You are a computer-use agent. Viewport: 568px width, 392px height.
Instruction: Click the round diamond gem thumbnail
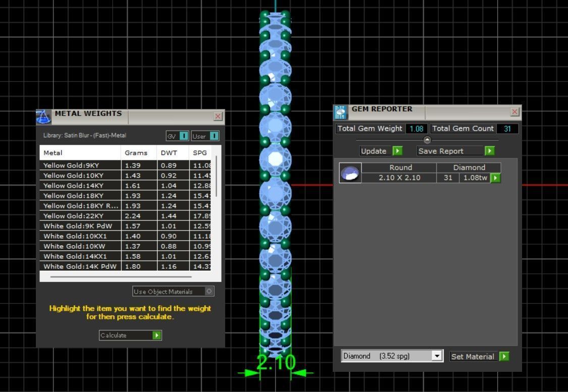click(350, 173)
